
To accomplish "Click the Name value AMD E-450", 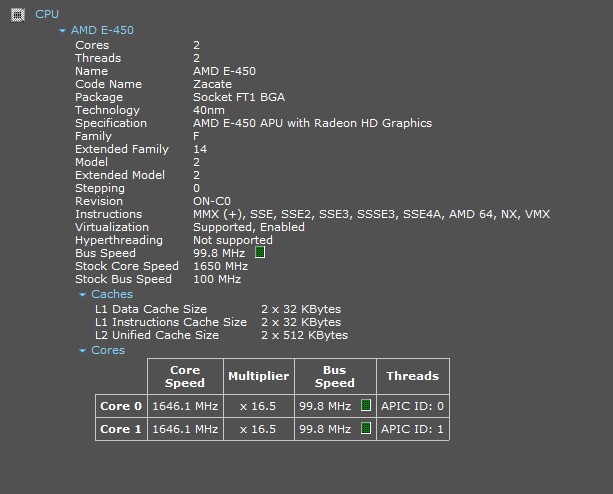I will point(224,71).
